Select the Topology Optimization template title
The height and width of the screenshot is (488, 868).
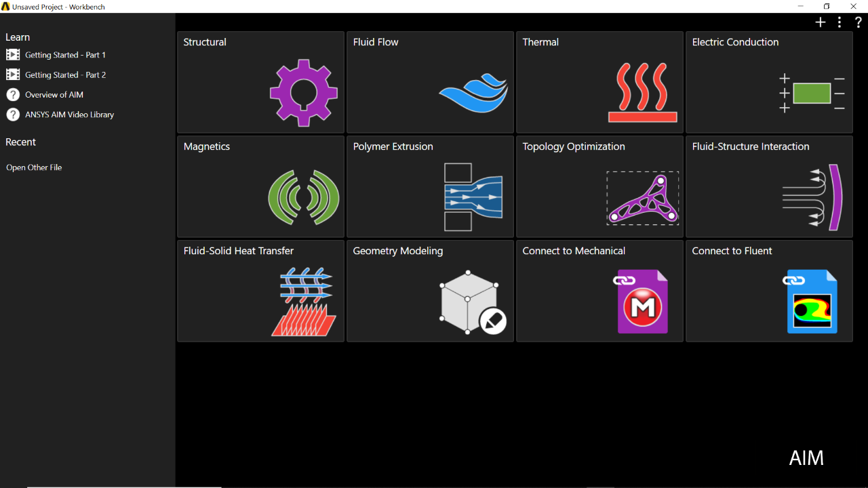(574, 146)
